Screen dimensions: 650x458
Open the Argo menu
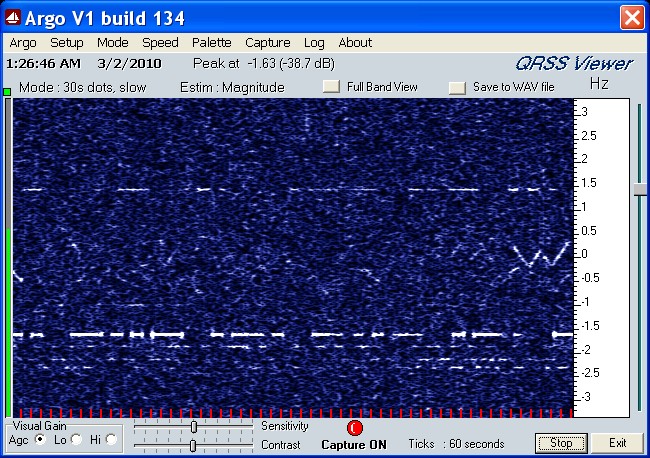(x=23, y=43)
